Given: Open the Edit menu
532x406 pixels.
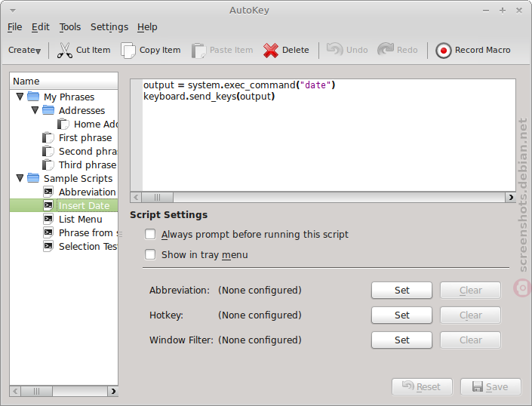Looking at the screenshot, I should [x=41, y=27].
